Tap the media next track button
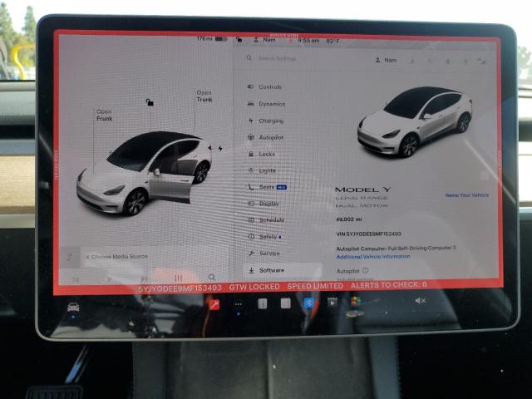The image size is (532, 399). [144, 279]
